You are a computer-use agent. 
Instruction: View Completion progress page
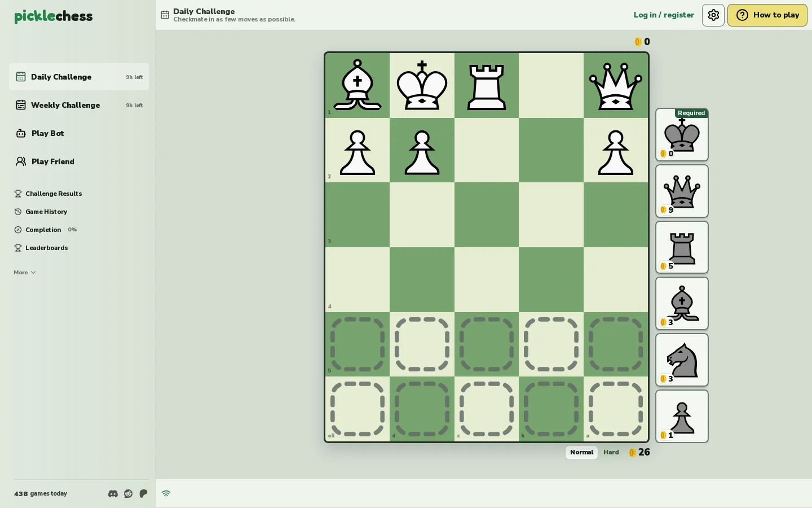click(45, 230)
